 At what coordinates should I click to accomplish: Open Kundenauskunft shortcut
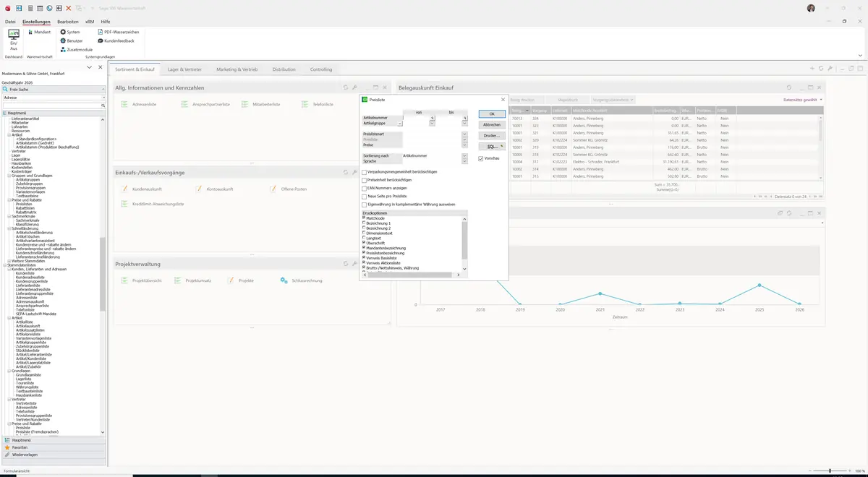pyautogui.click(x=142, y=189)
